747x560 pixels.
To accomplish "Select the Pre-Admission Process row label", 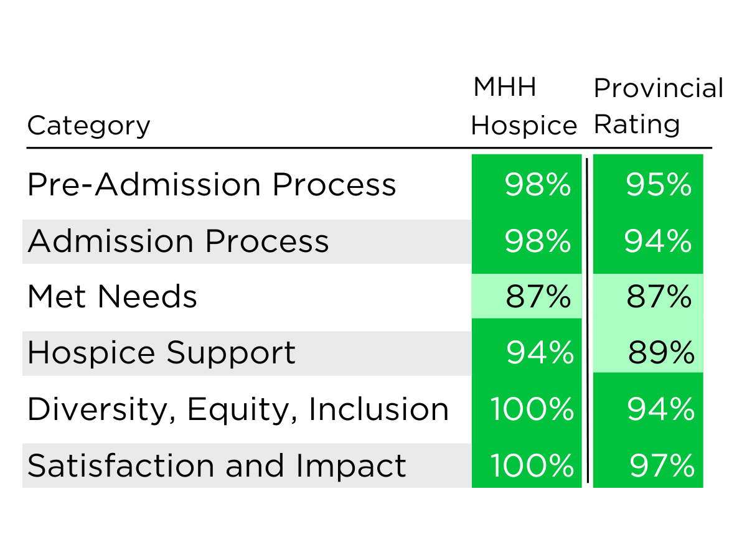I will (x=212, y=185).
